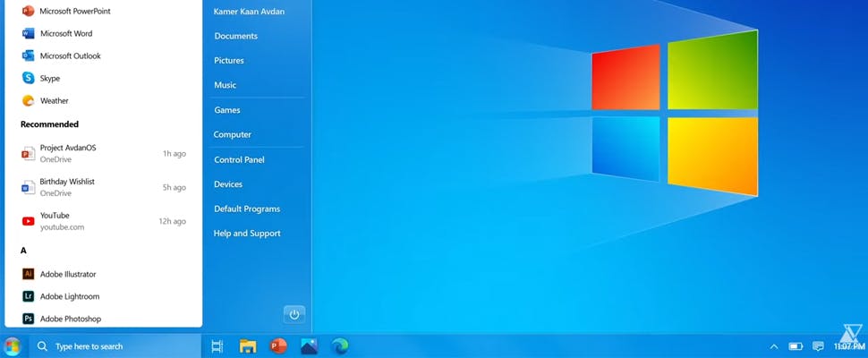
Task: Open Microsoft Outlook from the app list
Action: click(x=62, y=55)
